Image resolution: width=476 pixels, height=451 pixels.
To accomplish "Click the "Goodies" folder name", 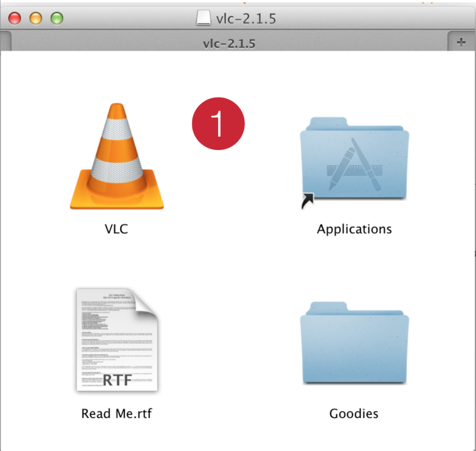I will [354, 414].
